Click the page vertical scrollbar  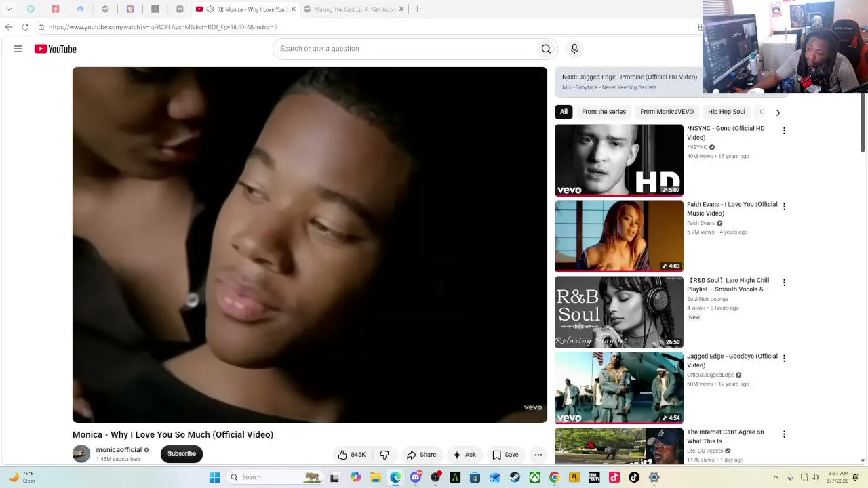(863, 122)
